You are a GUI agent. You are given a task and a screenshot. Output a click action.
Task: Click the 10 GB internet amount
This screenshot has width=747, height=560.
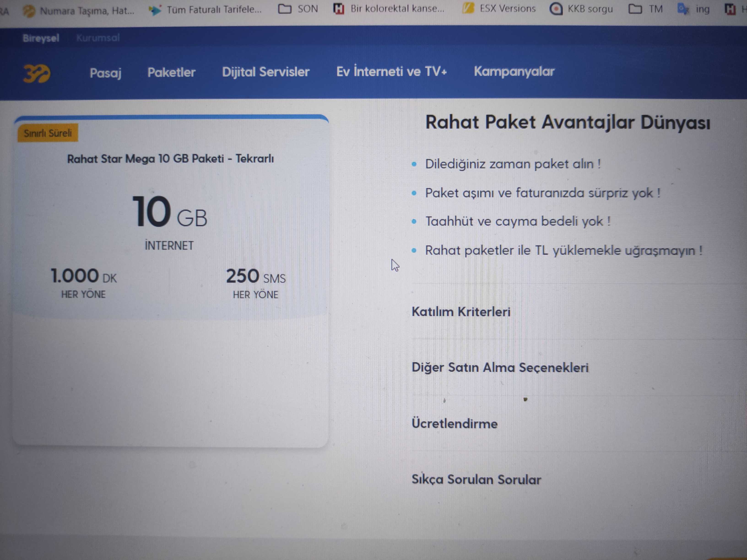169,212
